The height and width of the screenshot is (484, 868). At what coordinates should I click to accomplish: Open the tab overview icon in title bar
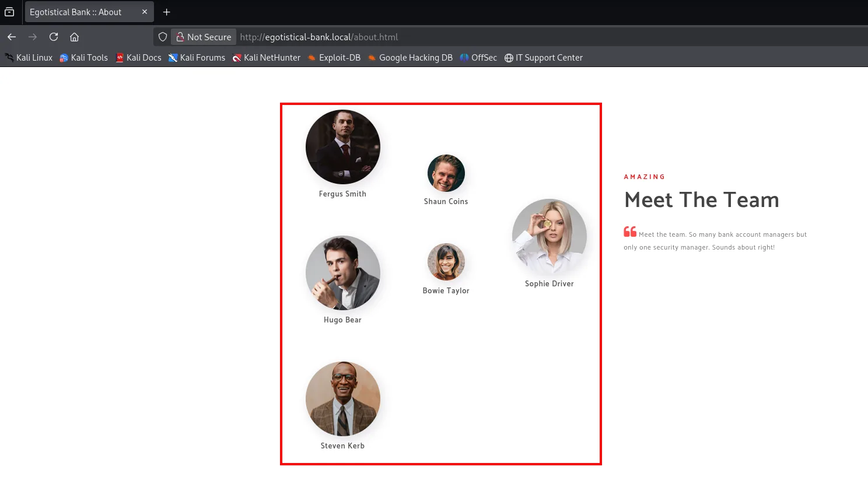tap(9, 12)
